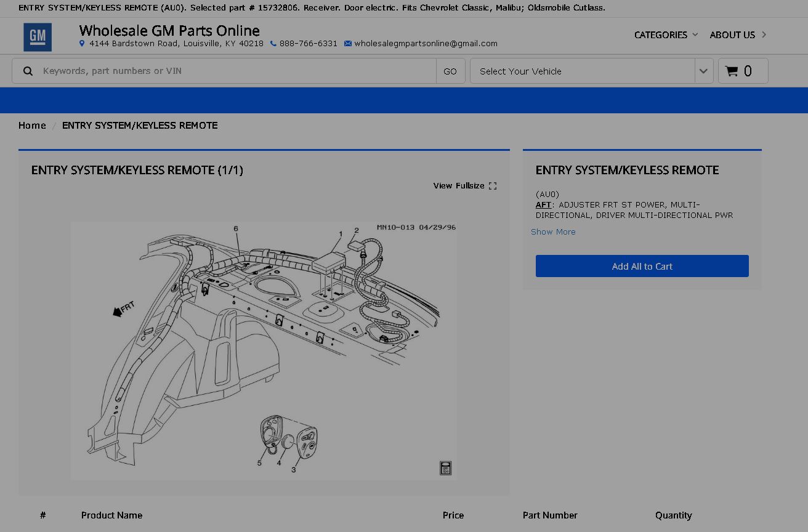Image resolution: width=808 pixels, height=532 pixels.
Task: Click the (AU0) text in side panel
Action: (x=547, y=195)
